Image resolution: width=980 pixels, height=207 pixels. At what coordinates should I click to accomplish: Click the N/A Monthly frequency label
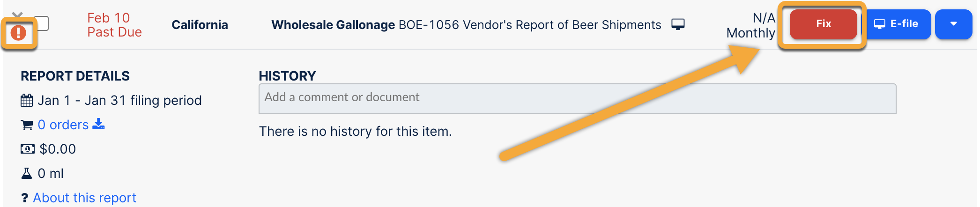[x=751, y=25]
